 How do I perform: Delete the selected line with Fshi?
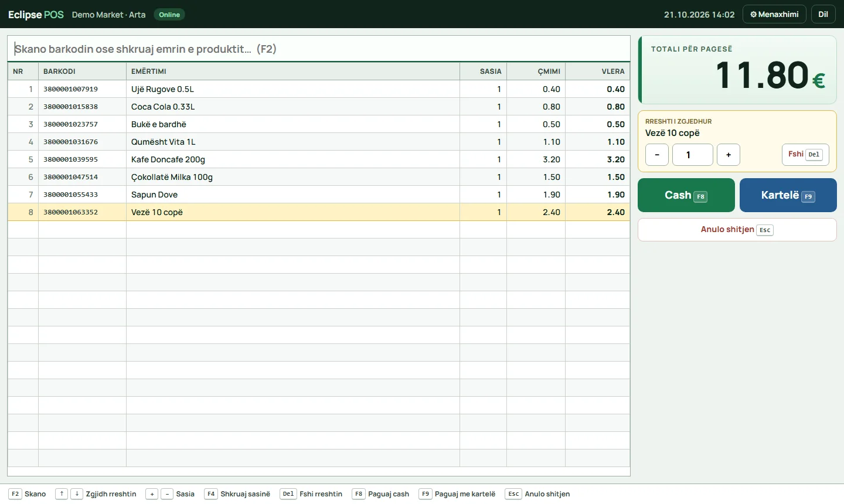[x=805, y=155]
